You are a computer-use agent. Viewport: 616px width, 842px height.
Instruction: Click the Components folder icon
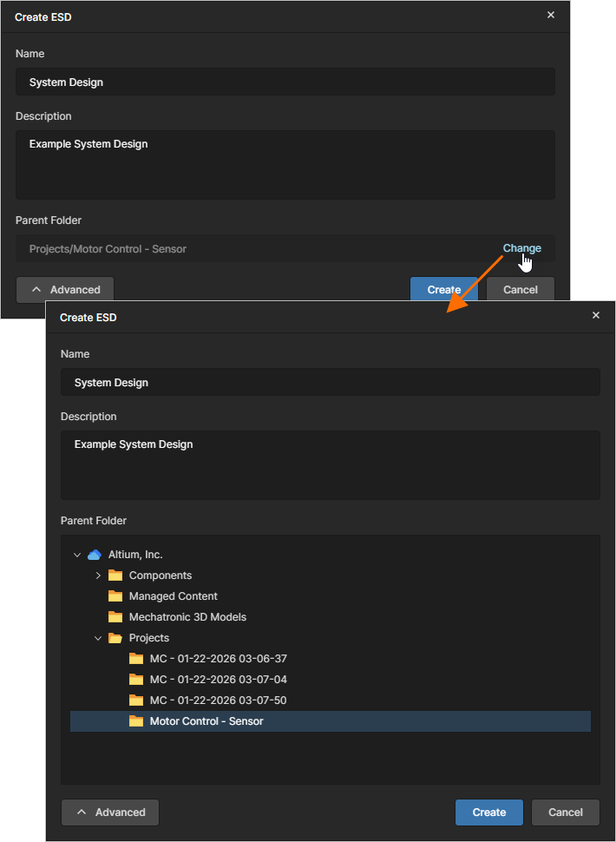(115, 576)
